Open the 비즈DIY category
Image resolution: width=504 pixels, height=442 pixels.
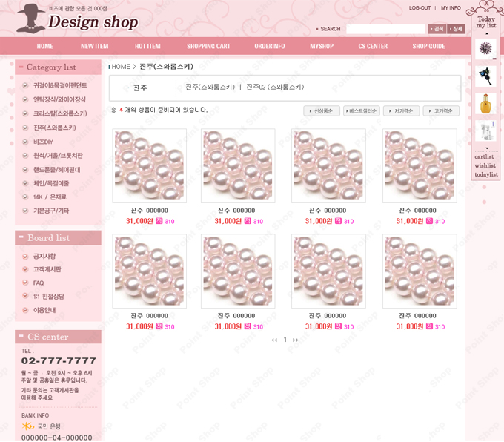tap(43, 142)
